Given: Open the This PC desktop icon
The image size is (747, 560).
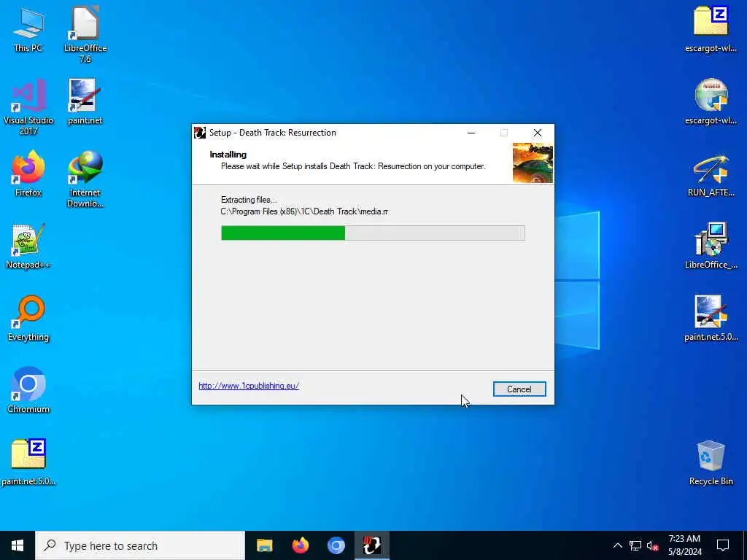Looking at the screenshot, I should [28, 29].
